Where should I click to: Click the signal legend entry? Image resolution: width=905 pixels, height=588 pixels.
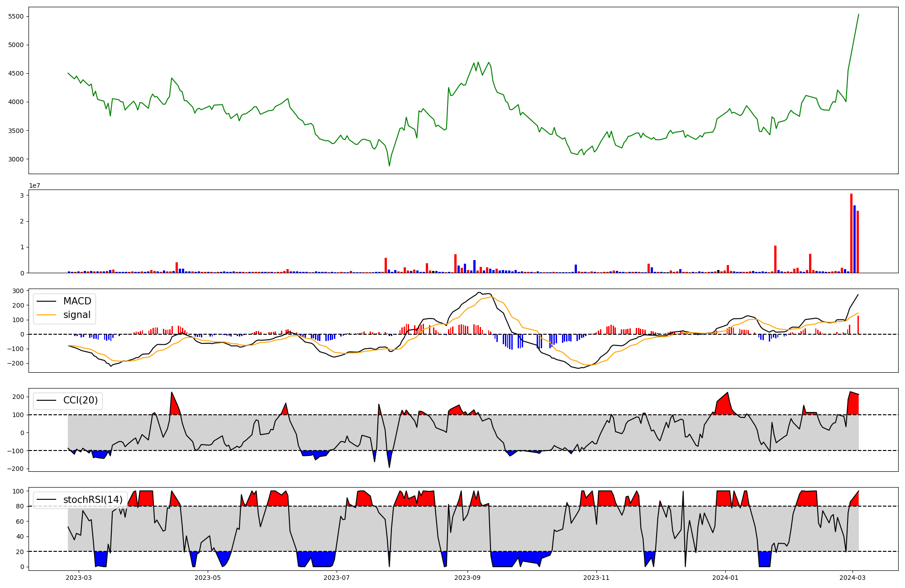[x=64, y=315]
